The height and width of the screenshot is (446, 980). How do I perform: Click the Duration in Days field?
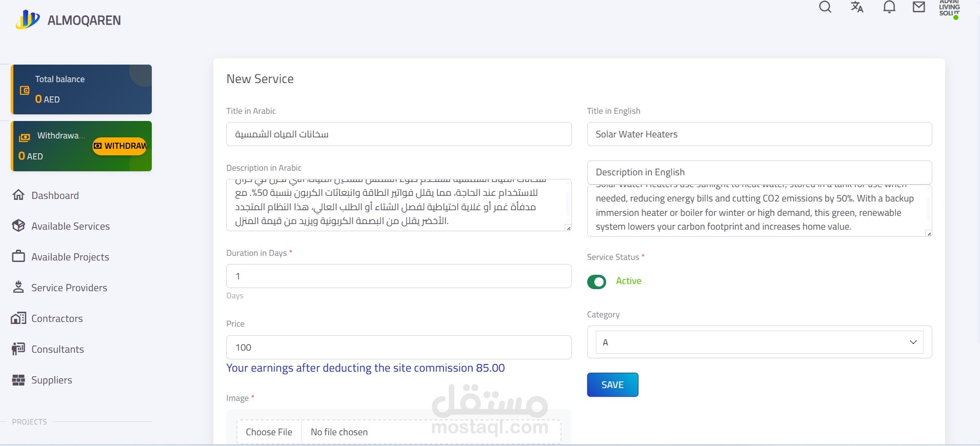click(398, 276)
